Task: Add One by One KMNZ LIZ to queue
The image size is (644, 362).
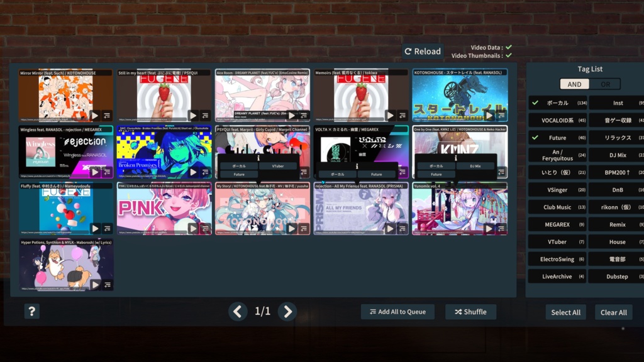Action: [x=501, y=172]
